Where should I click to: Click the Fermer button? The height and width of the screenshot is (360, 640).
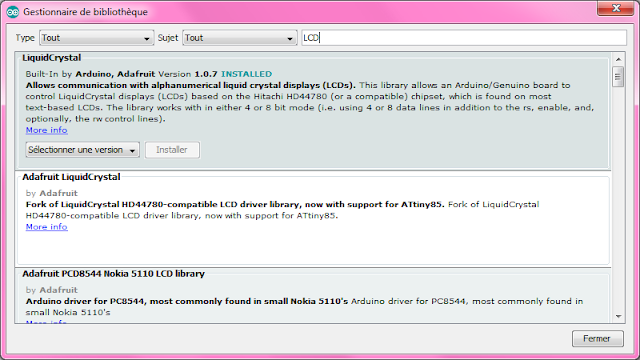tap(597, 338)
